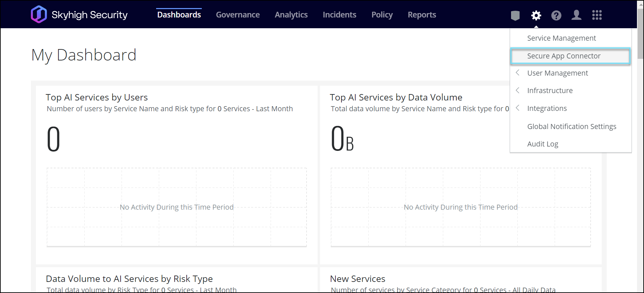Image resolution: width=644 pixels, height=293 pixels.
Task: Click the 0 user count value
Action: pyautogui.click(x=53, y=139)
